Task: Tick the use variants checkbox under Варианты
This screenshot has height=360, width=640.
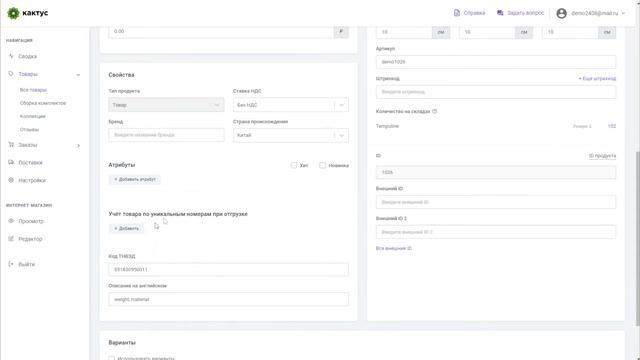Action: pos(111,358)
